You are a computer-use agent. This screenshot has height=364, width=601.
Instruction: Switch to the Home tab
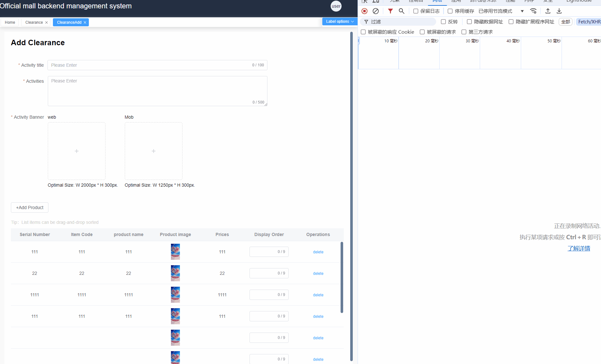10,22
